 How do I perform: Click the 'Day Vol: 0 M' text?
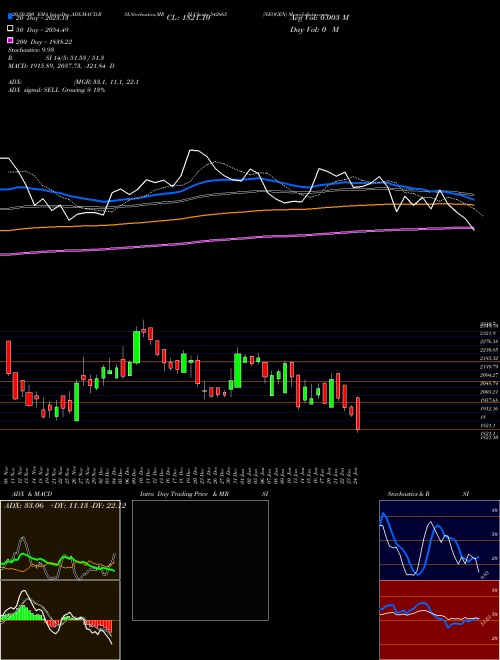pyautogui.click(x=314, y=29)
